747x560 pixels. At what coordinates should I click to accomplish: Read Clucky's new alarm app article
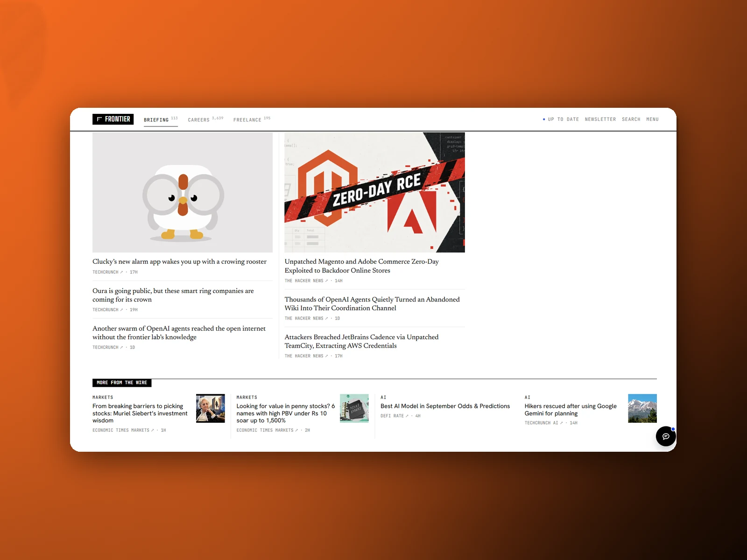point(179,261)
